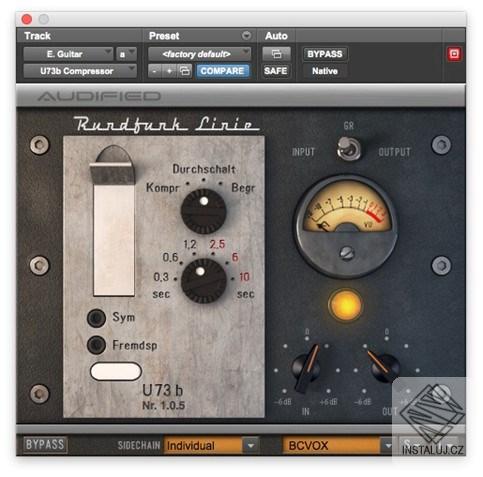
Task: Click the Pro Tools BYPASS button
Action: tap(325, 54)
